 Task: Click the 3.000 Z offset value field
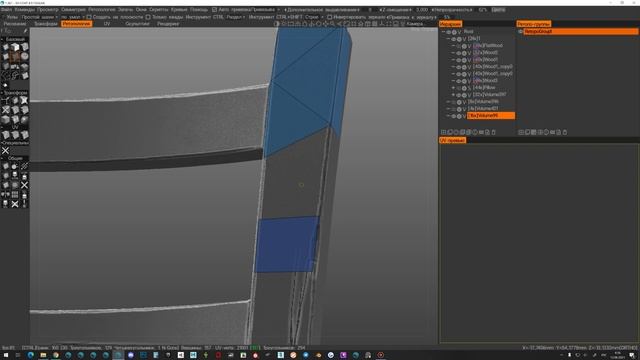tap(422, 9)
